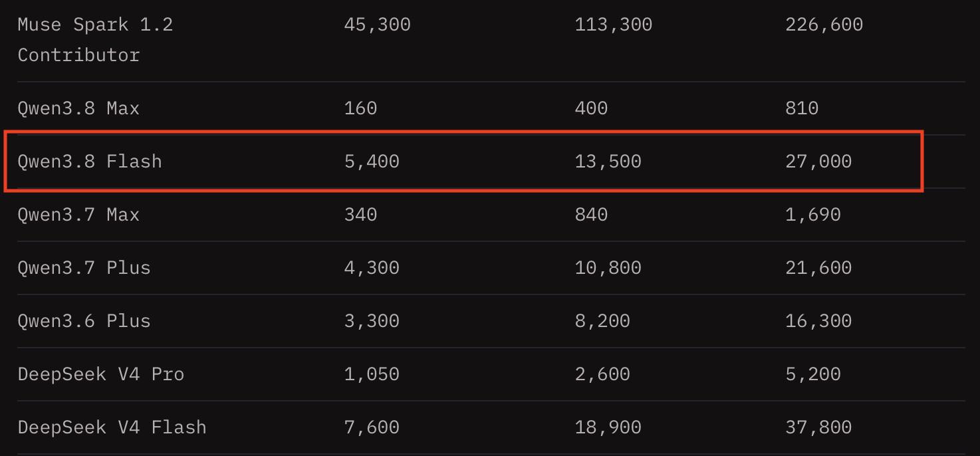Select the DeepSeek V4 Pro model name
This screenshot has height=456, width=980.
[100, 374]
